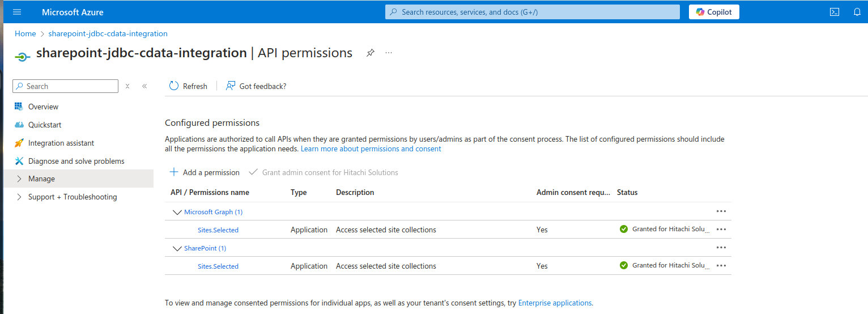Click the Admin consent required column header
Viewport: 868px width, 314px height.
tap(573, 193)
